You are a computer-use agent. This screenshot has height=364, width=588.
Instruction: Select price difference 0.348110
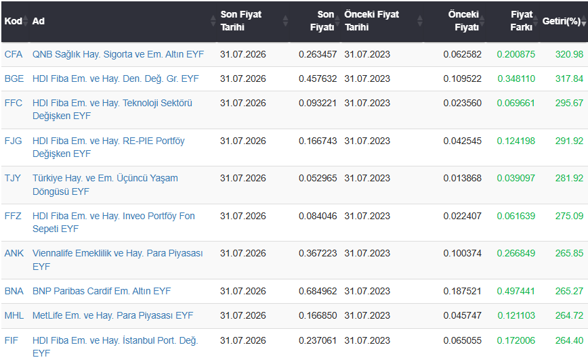coord(516,78)
